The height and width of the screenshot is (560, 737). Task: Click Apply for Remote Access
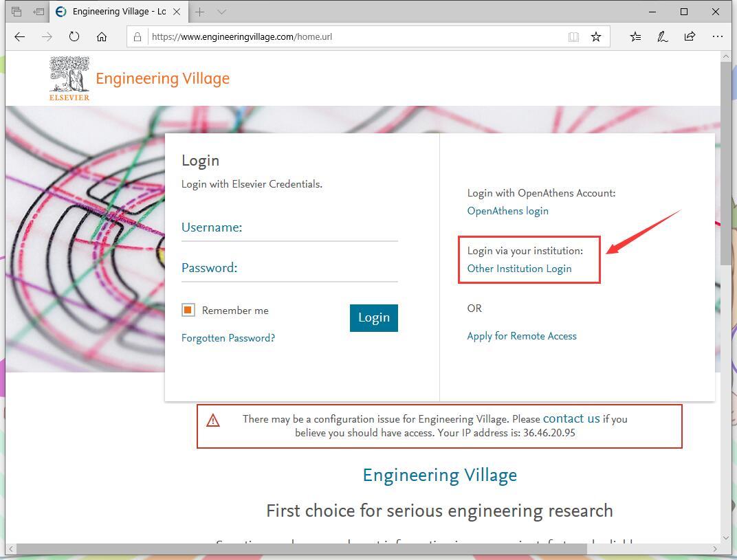[x=522, y=336]
